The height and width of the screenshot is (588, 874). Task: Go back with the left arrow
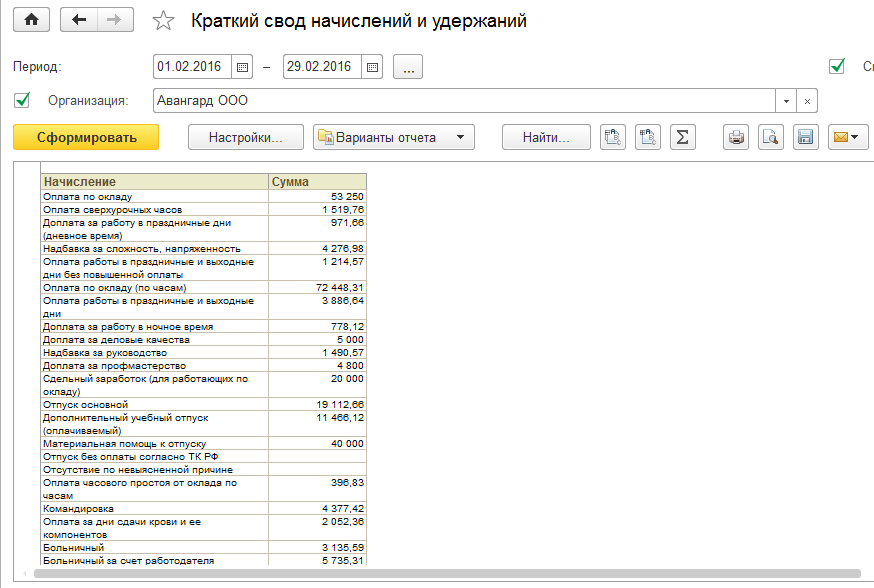(x=80, y=20)
